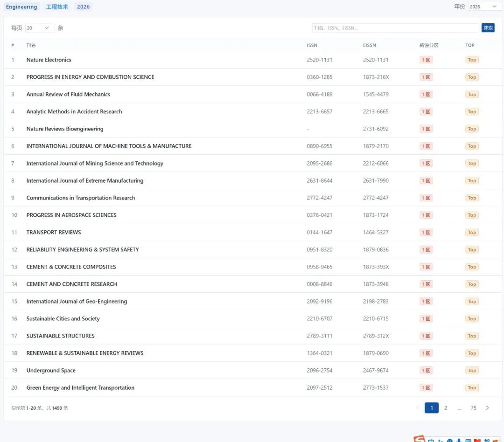Viewport: 504px width, 442px height.
Task: Click the microphone voice input icon
Action: 459,441
